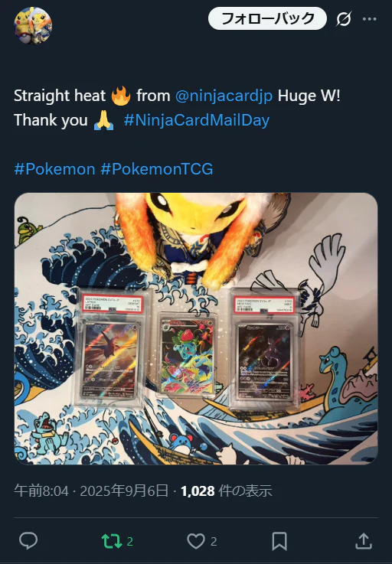Open the #PokemonTCG hashtag
392x564 pixels.
(x=157, y=168)
